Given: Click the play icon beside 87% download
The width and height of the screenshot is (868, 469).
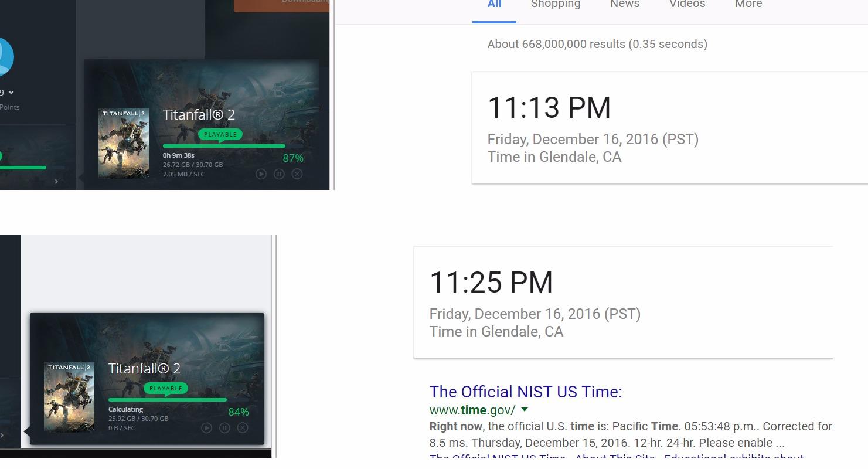Looking at the screenshot, I should 261,174.
